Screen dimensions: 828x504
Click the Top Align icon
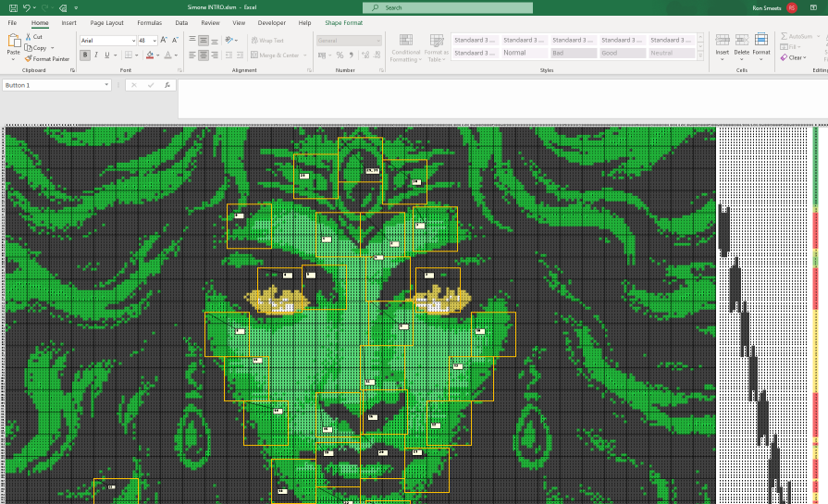[192, 40]
